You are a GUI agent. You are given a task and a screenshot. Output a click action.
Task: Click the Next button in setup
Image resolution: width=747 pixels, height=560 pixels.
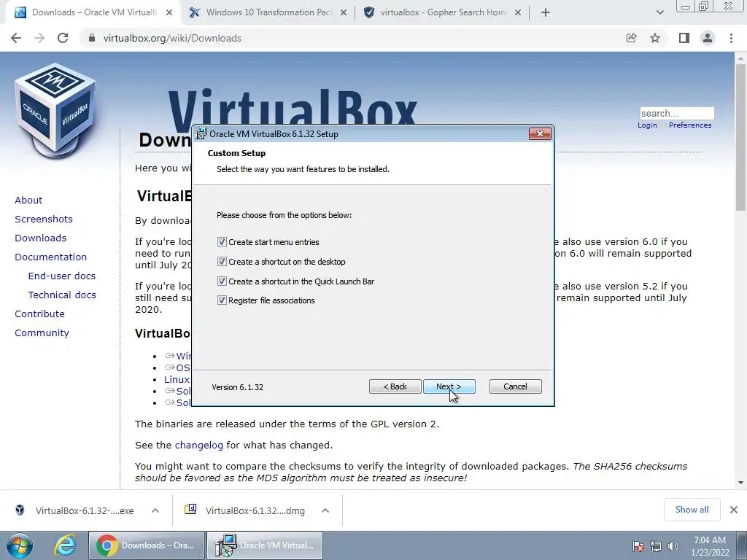tap(449, 386)
